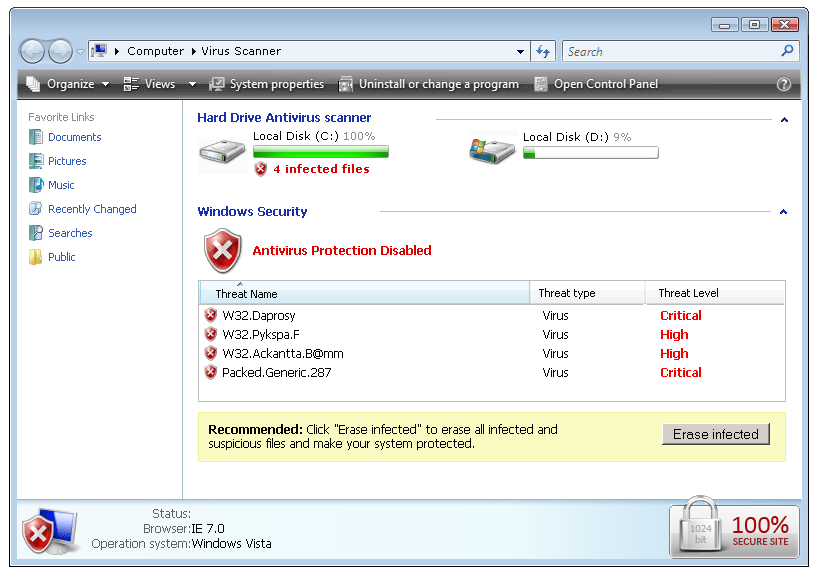Image resolution: width=820 pixels, height=579 pixels.
Task: Click the Public folder icon
Action: (36, 257)
